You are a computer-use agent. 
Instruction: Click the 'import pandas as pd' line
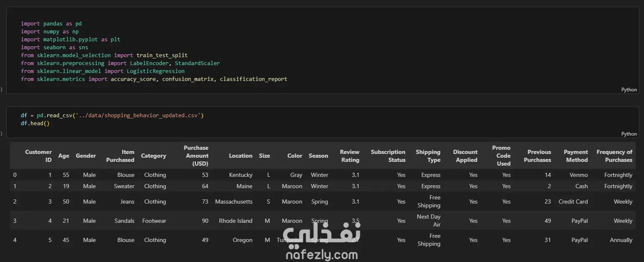click(x=51, y=24)
